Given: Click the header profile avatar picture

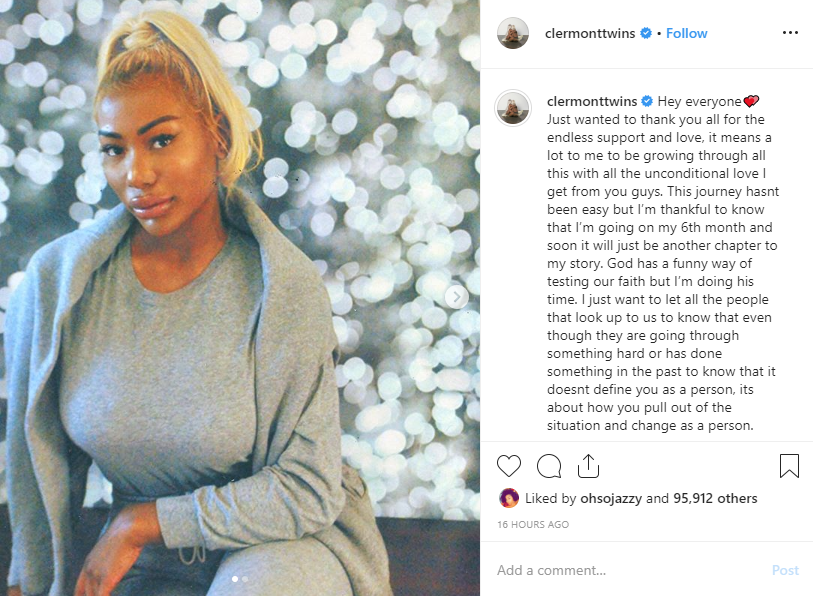Looking at the screenshot, I should click(x=513, y=33).
